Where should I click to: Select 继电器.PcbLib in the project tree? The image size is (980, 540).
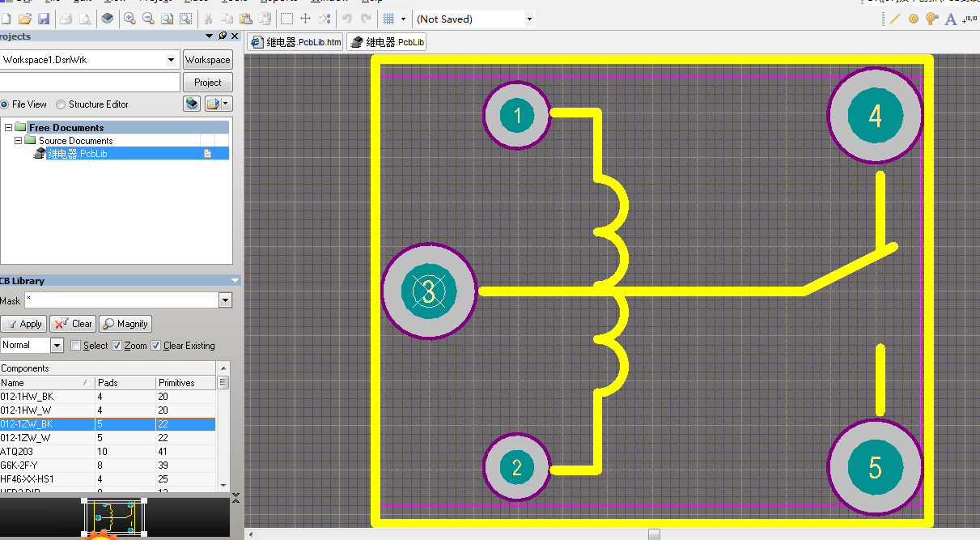tap(77, 153)
